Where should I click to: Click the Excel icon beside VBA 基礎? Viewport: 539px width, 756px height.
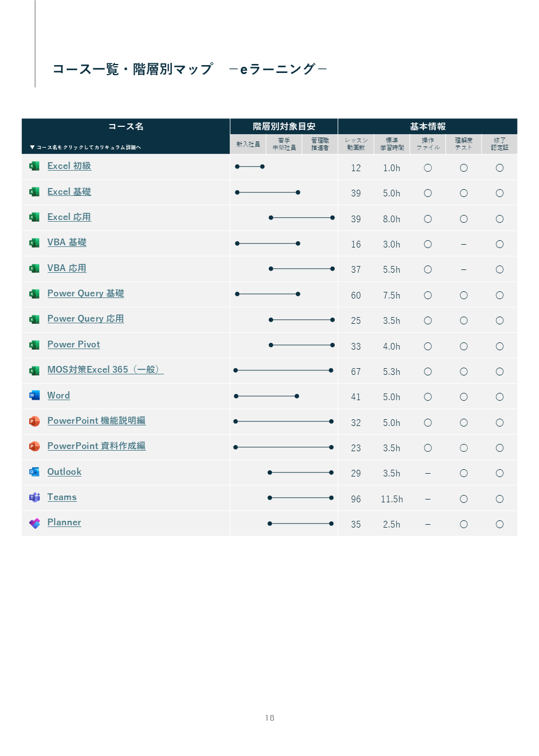tap(34, 243)
